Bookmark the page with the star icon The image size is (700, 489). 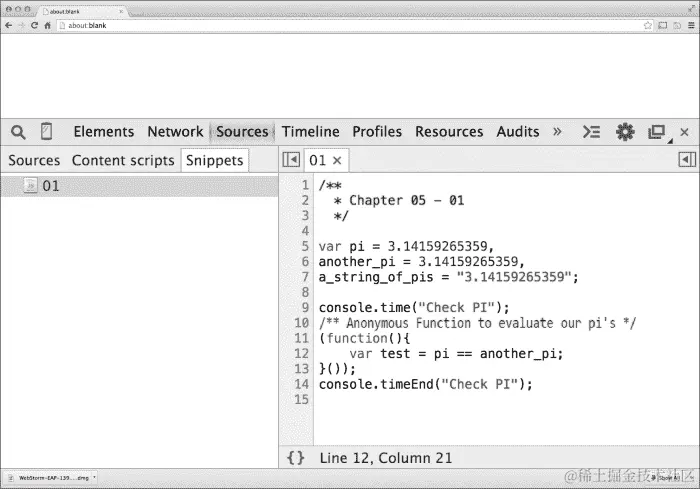pyautogui.click(x=648, y=25)
